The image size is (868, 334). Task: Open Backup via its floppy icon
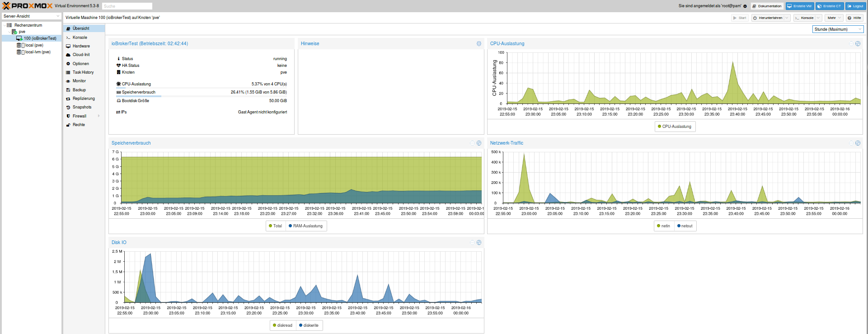click(x=68, y=90)
